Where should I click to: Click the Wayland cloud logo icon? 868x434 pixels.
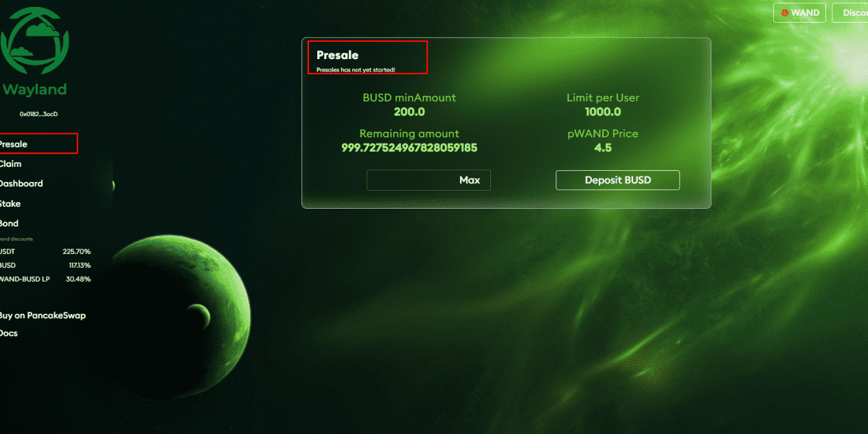click(x=34, y=42)
